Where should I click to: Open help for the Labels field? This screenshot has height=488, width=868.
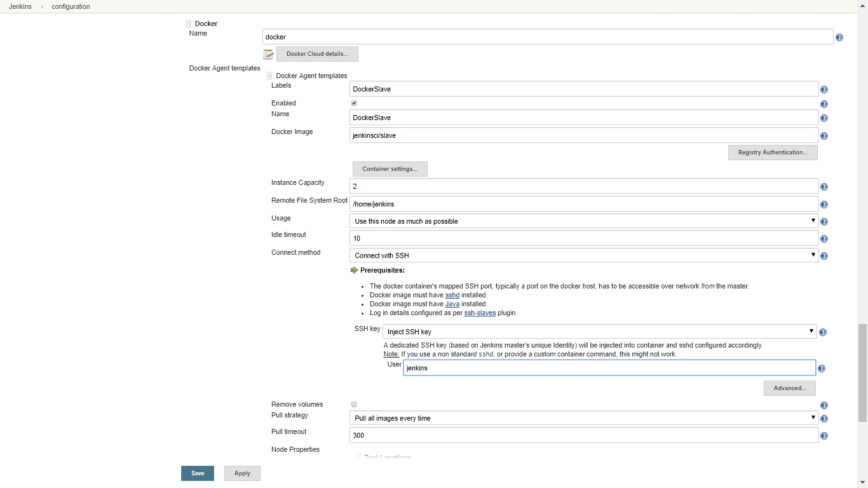point(824,90)
